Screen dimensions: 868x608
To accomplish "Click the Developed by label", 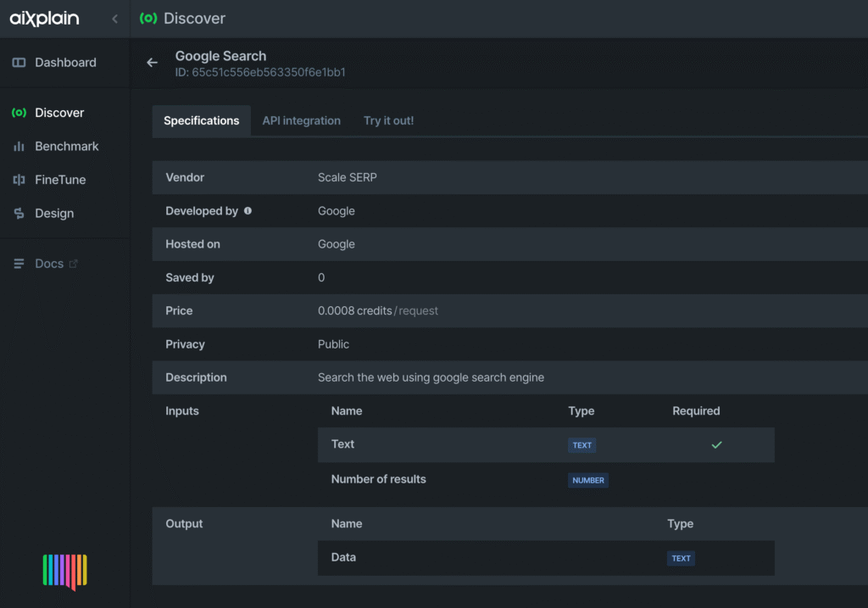I will pos(202,211).
